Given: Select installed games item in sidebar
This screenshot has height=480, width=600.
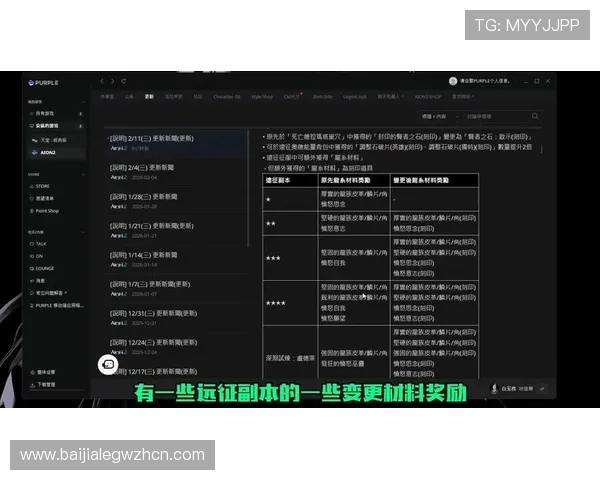Looking at the screenshot, I should click(x=57, y=126).
